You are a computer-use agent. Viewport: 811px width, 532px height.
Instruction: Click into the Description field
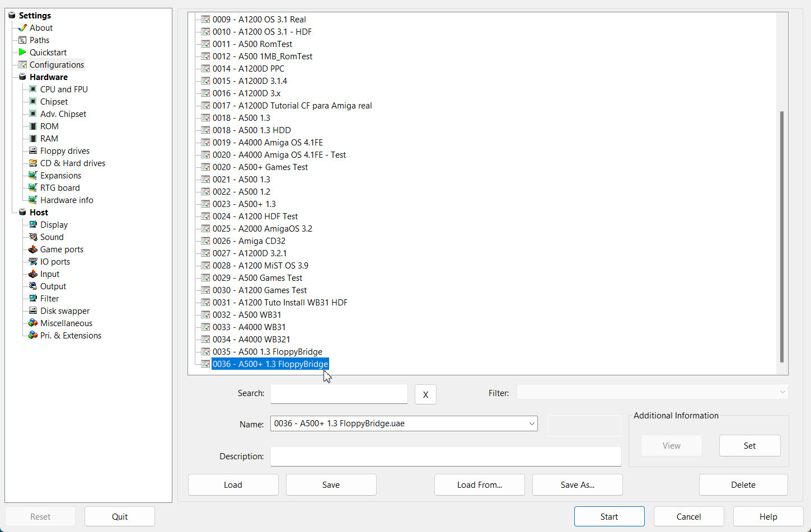(x=446, y=456)
